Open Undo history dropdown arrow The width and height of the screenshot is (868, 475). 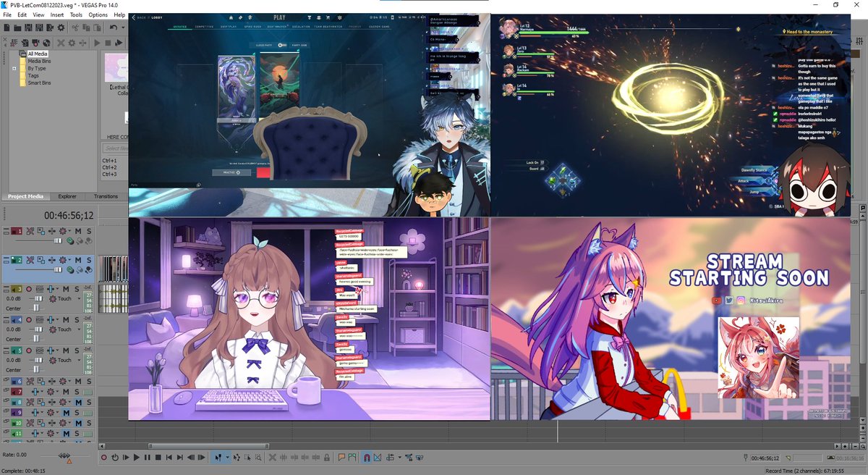(x=123, y=28)
